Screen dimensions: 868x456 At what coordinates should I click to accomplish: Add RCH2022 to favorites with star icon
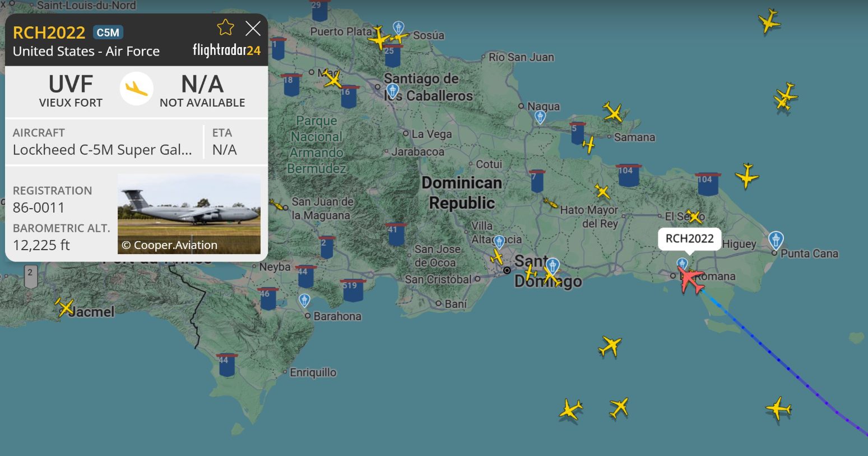coord(225,27)
